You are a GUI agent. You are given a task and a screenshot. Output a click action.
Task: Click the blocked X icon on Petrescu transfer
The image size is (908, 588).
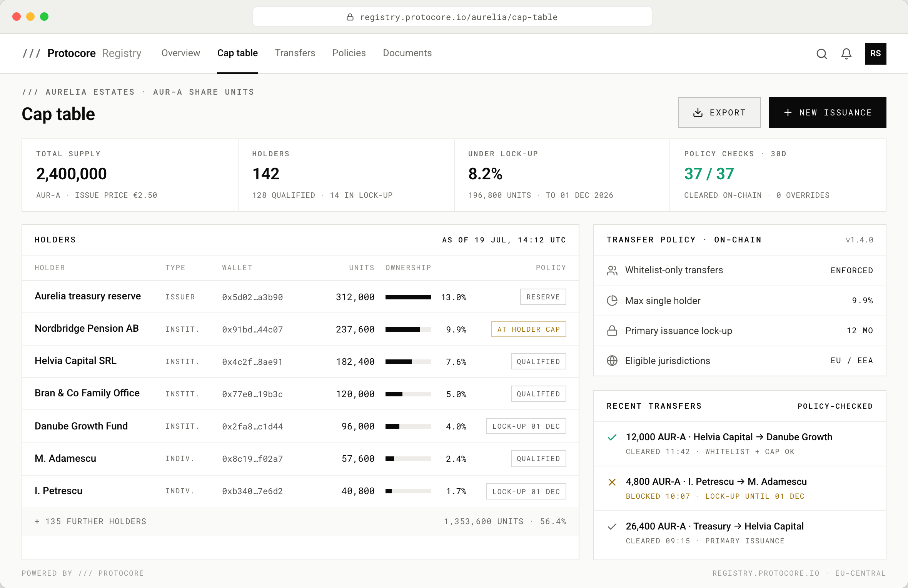pos(612,482)
